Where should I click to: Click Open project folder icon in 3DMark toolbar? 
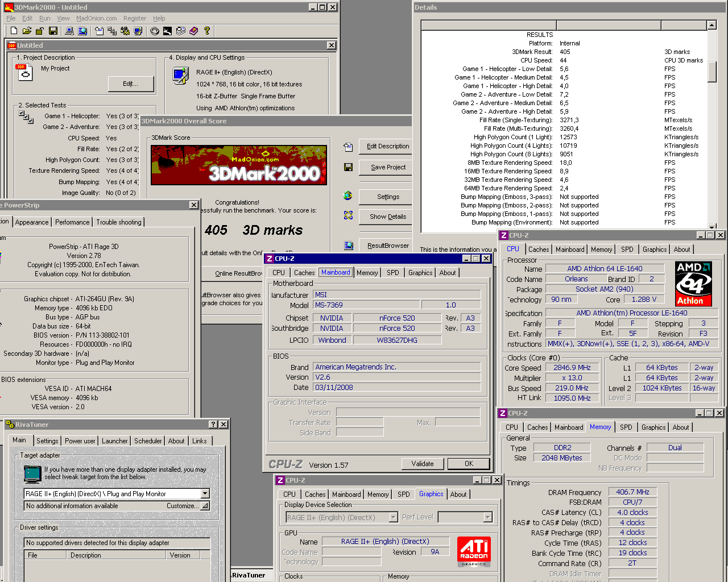(26, 31)
